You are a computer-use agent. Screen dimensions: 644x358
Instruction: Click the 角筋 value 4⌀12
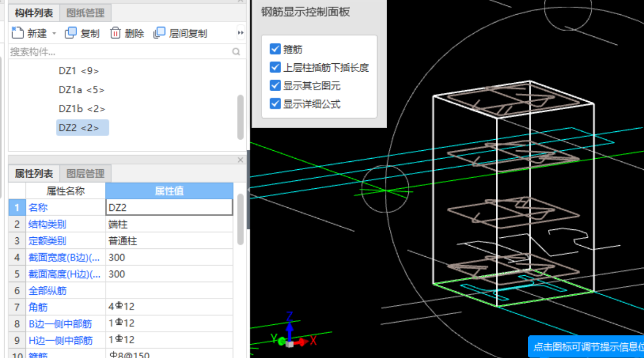[169, 307]
